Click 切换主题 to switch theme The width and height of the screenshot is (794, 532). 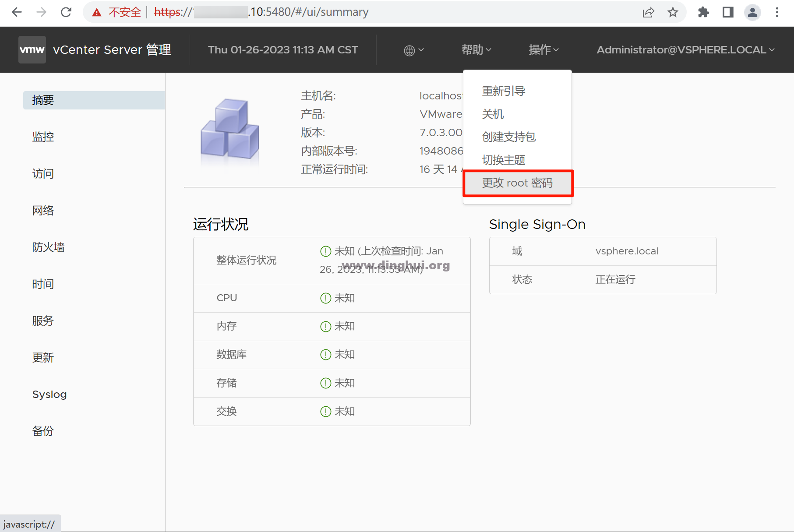[x=504, y=160]
